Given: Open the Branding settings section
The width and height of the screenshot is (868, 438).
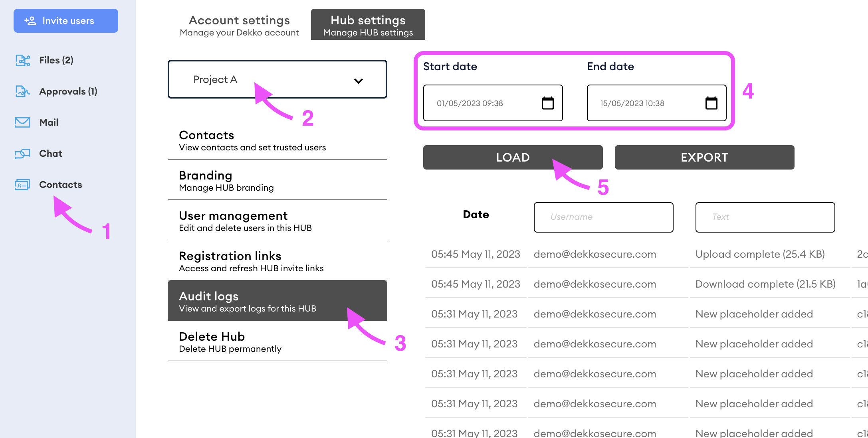Looking at the screenshot, I should (277, 181).
